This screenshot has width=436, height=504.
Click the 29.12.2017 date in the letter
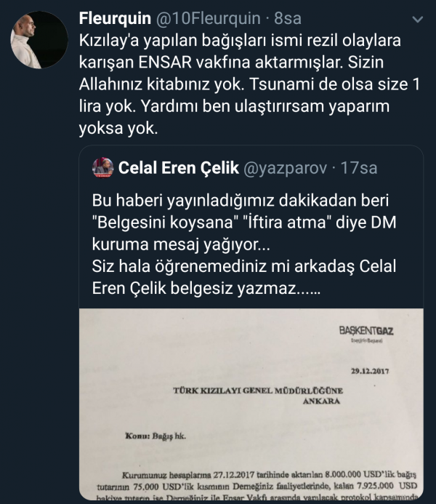tap(370, 371)
